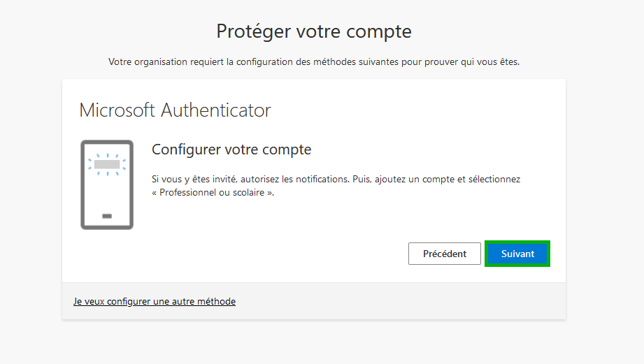
Task: Click the phone illustration icon
Action: (x=107, y=184)
